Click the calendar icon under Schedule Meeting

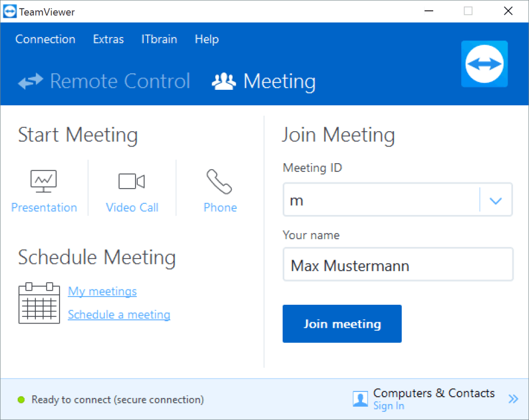(x=39, y=303)
